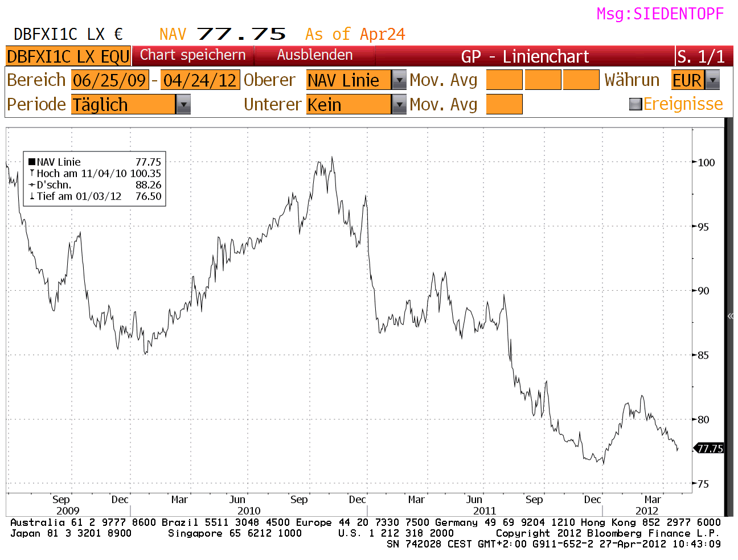738x560 pixels.
Task: Click the middle Oberer Mov. Avg field
Action: click(543, 80)
